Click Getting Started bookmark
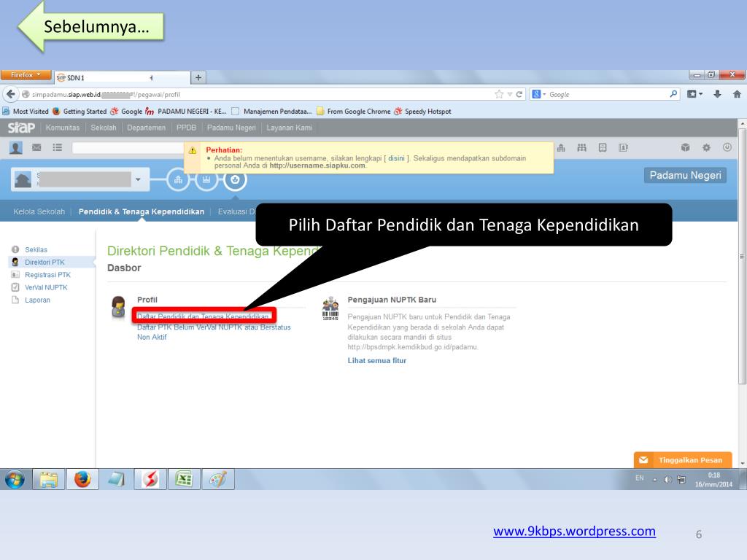Image resolution: width=747 pixels, height=560 pixels. click(80, 112)
